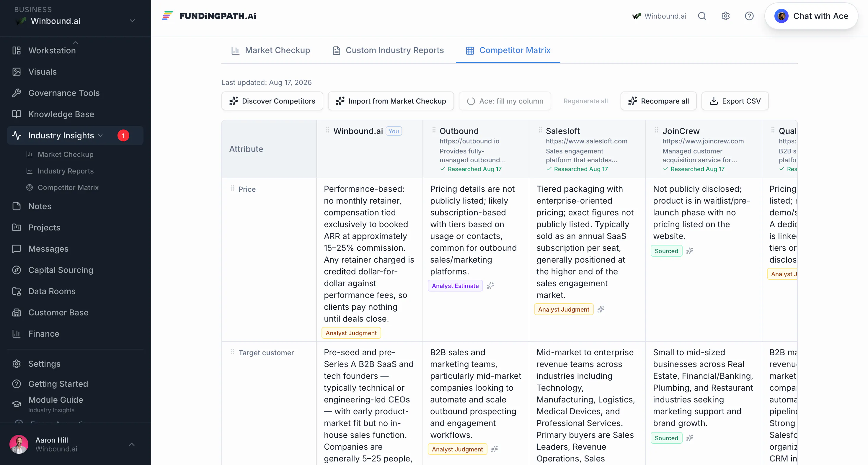Click sparkle icon beside Outbound Analyst Estimate
Image resolution: width=868 pixels, height=465 pixels.
coord(490,286)
